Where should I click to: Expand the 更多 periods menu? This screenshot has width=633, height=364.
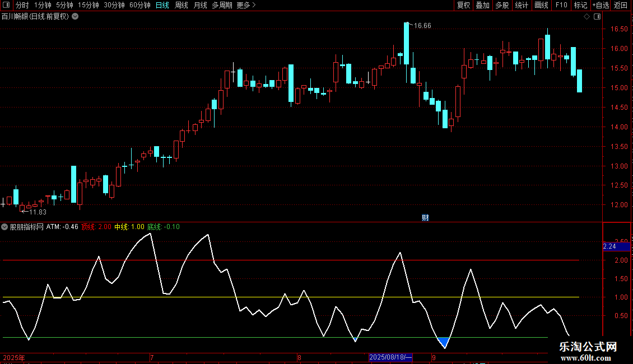pos(246,5)
